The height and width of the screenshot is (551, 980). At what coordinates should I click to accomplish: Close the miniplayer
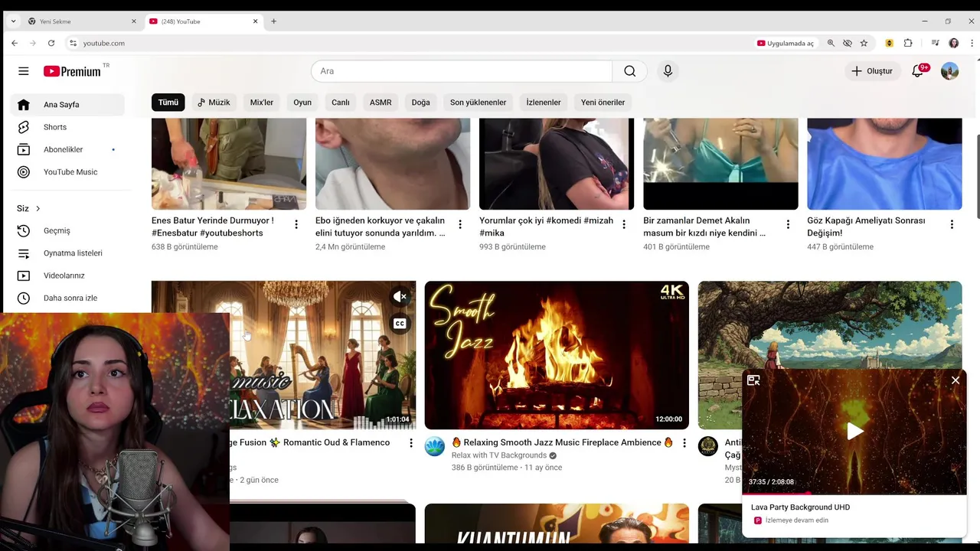point(955,380)
